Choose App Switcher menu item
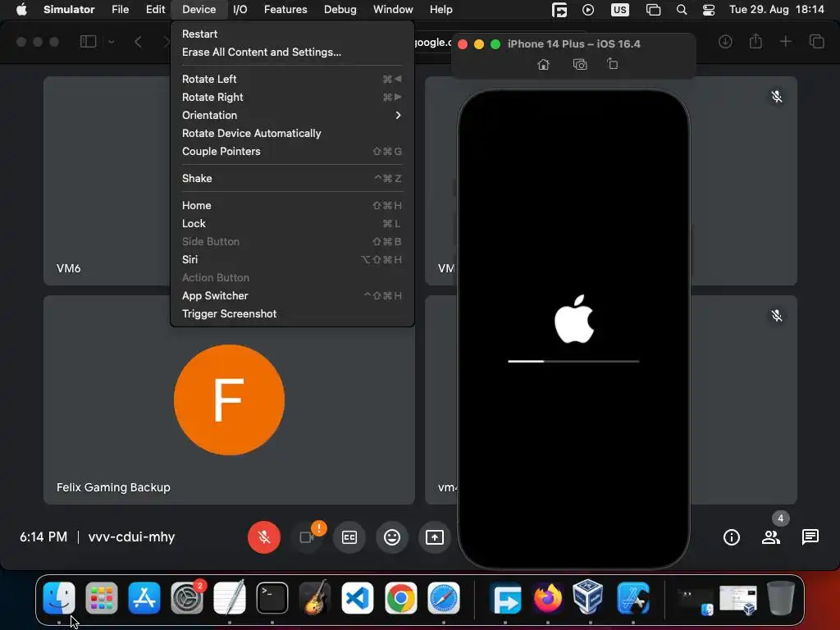Screen dimensions: 840x630 (292, 295)
